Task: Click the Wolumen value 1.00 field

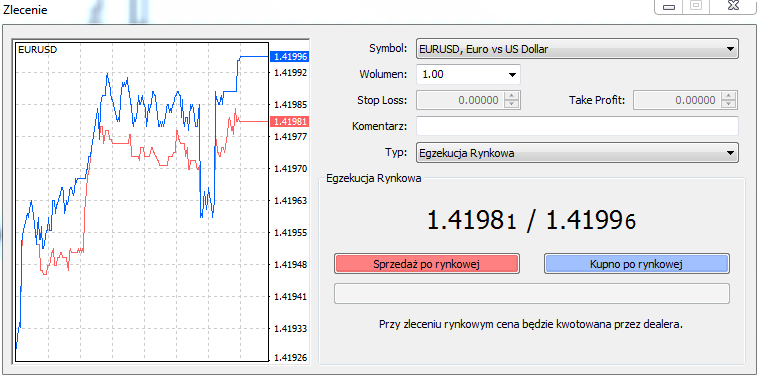Action: point(460,75)
